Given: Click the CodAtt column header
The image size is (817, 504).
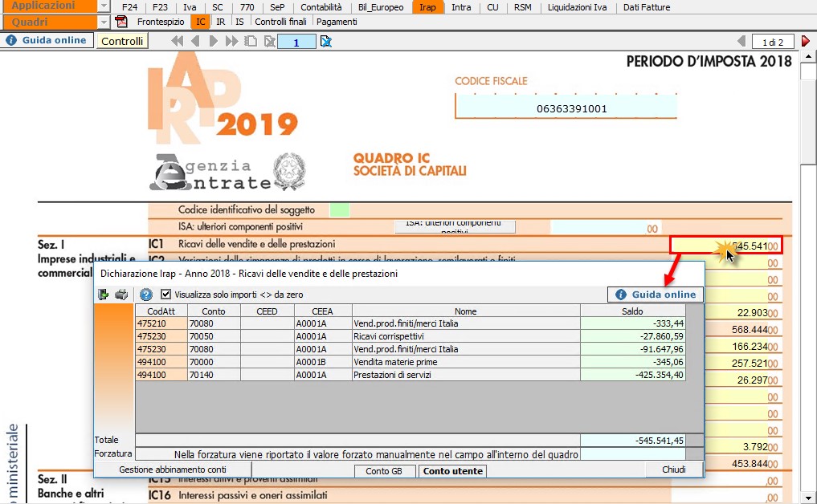Looking at the screenshot, I should point(161,311).
